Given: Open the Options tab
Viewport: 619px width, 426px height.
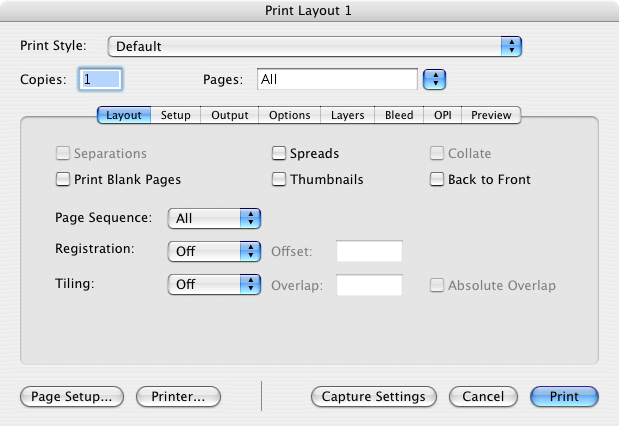Looking at the screenshot, I should [290, 115].
